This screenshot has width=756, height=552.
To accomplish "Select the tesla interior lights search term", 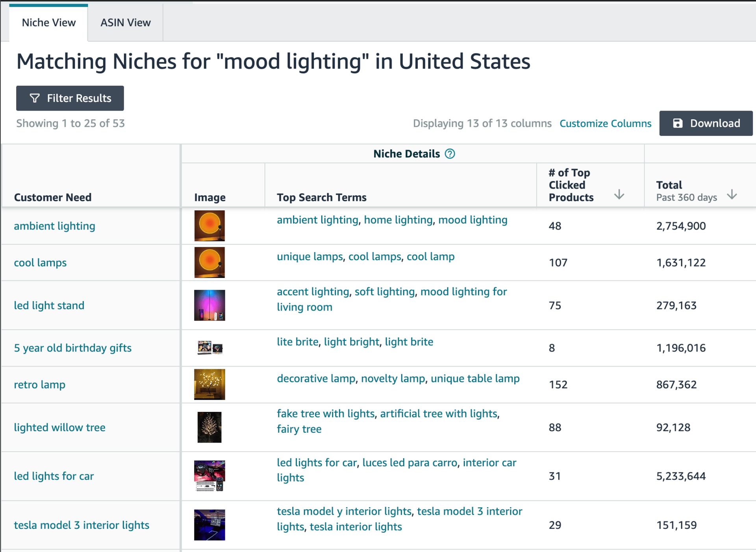I will pyautogui.click(x=356, y=527).
